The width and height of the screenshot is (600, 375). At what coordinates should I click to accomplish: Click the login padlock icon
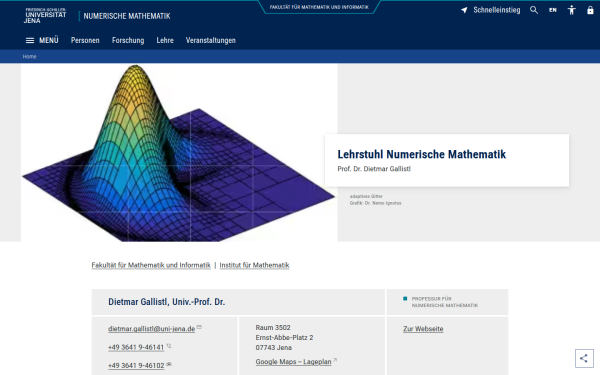590,10
